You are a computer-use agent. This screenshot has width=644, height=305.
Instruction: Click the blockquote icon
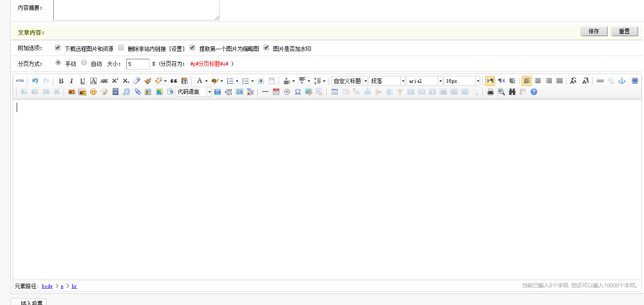(173, 81)
